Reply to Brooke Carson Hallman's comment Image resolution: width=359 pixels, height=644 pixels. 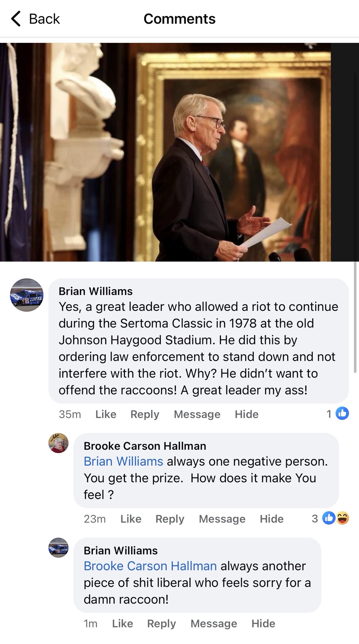pos(170,519)
